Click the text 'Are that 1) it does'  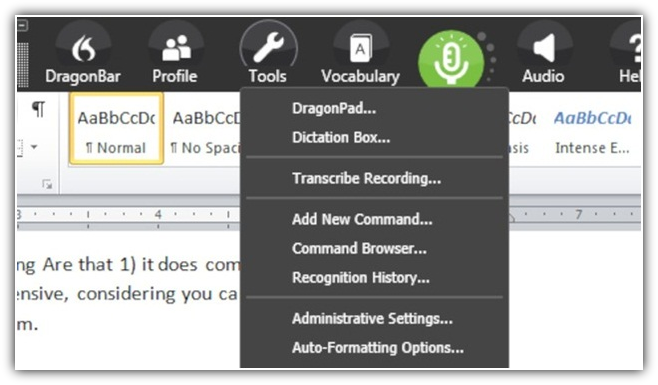coord(120,265)
